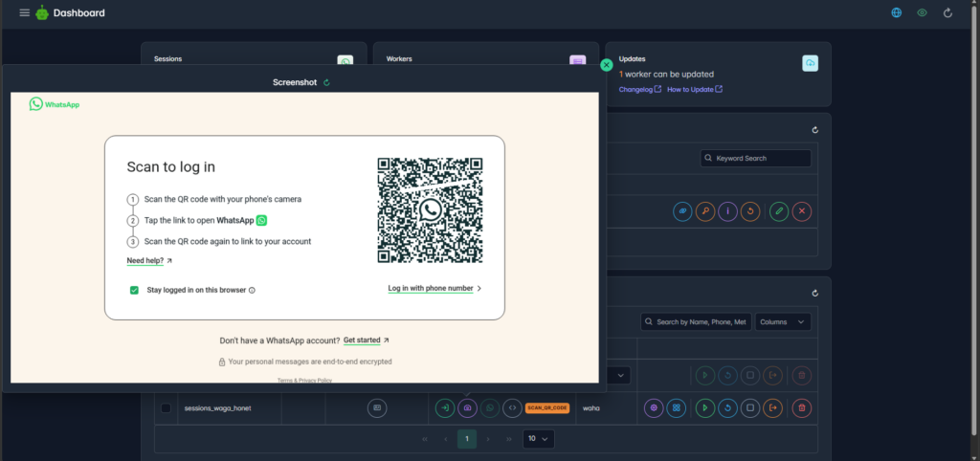Click the '1 worker can be updated' text
Image resolution: width=980 pixels, height=461 pixels.
pyautogui.click(x=666, y=74)
